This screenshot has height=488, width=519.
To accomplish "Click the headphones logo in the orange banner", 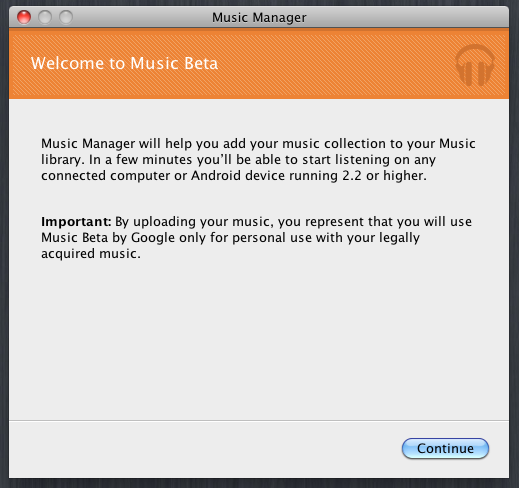I will tap(475, 65).
